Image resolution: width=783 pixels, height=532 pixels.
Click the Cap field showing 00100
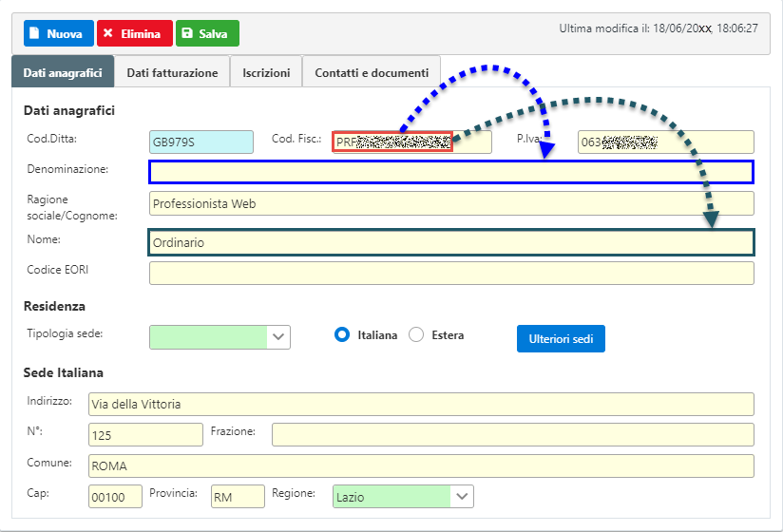pyautogui.click(x=115, y=496)
